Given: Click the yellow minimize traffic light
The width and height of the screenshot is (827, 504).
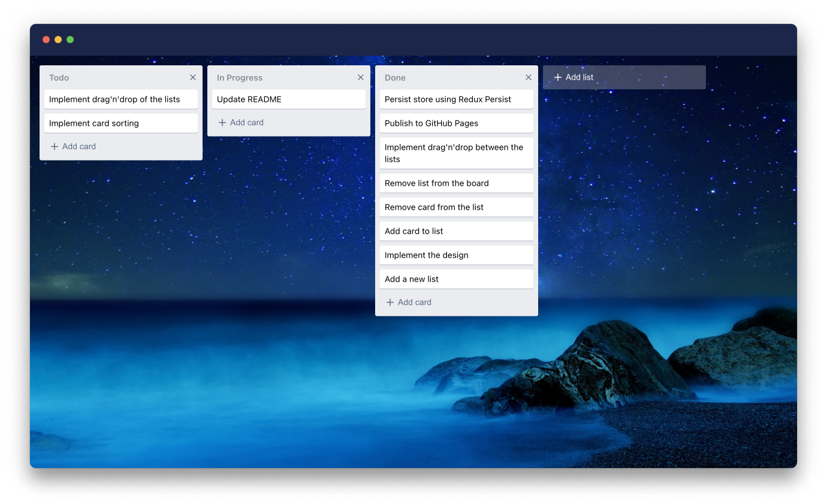Looking at the screenshot, I should (58, 40).
